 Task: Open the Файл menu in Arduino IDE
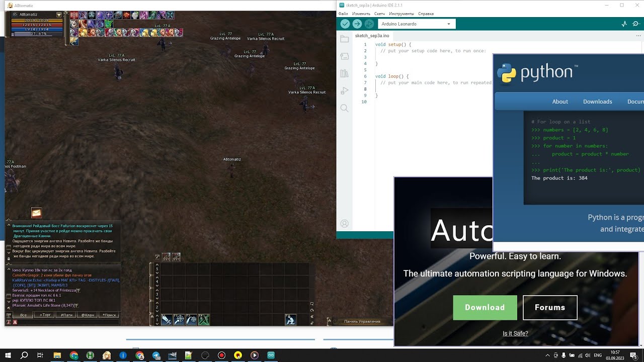coord(343,14)
